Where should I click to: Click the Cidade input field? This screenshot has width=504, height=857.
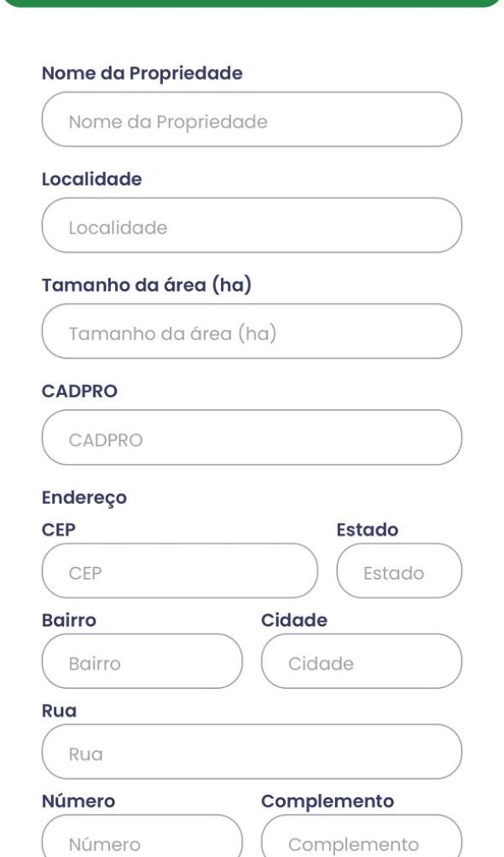click(x=361, y=661)
